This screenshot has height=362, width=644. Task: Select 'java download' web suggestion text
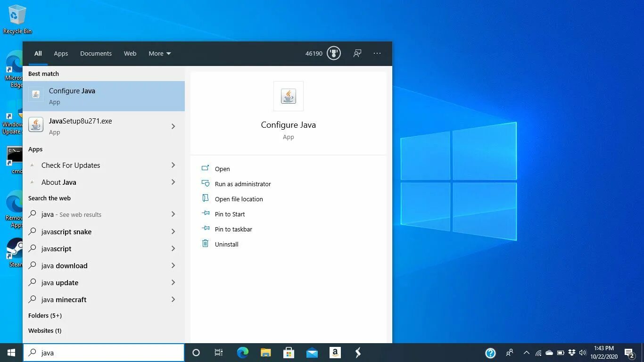coord(64,265)
